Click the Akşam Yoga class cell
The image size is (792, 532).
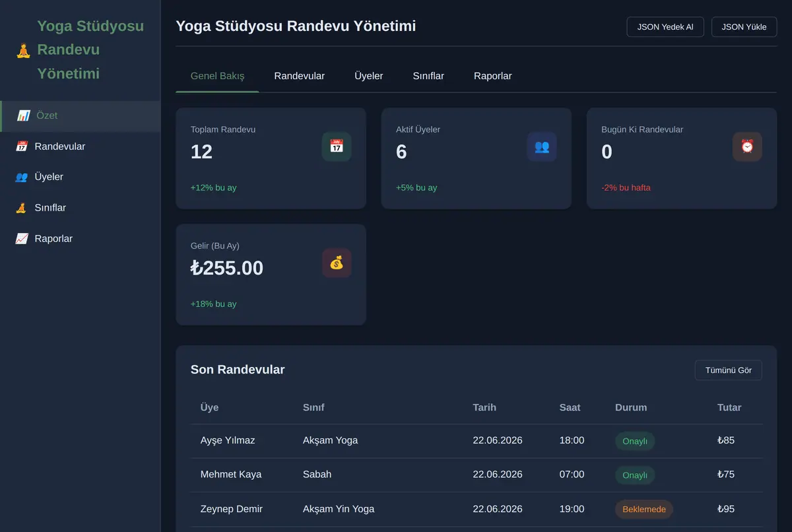[331, 440]
